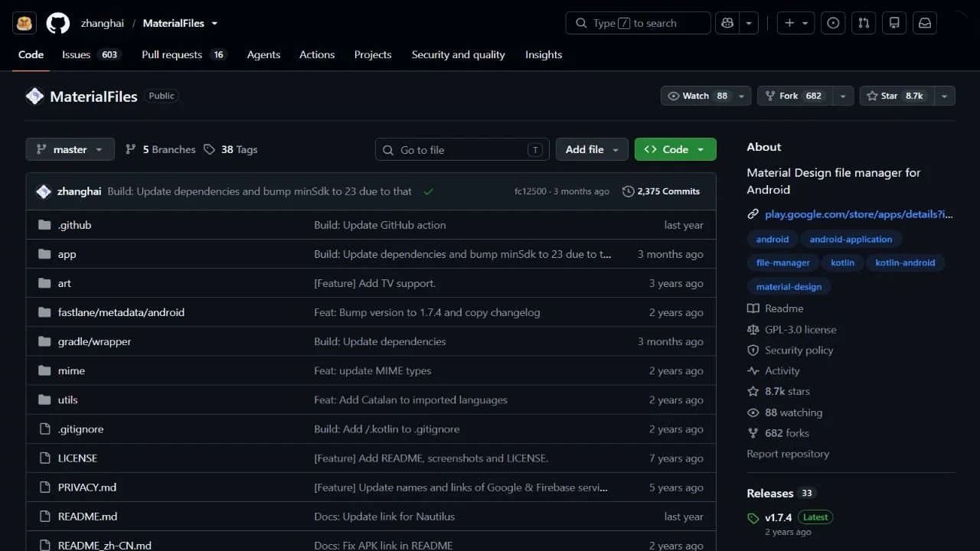Open the Insights tab
The width and height of the screenshot is (980, 551).
point(544,54)
